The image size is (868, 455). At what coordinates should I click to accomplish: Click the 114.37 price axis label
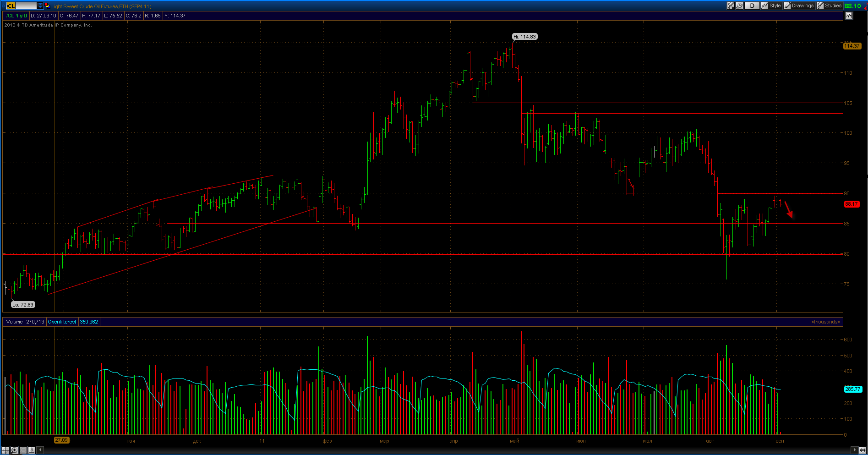852,46
